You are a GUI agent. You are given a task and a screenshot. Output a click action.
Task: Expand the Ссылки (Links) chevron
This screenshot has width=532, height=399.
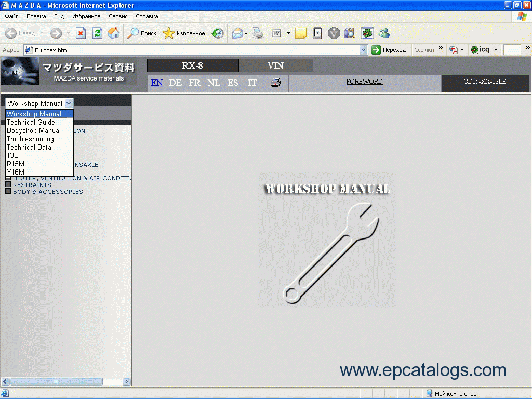(x=441, y=48)
